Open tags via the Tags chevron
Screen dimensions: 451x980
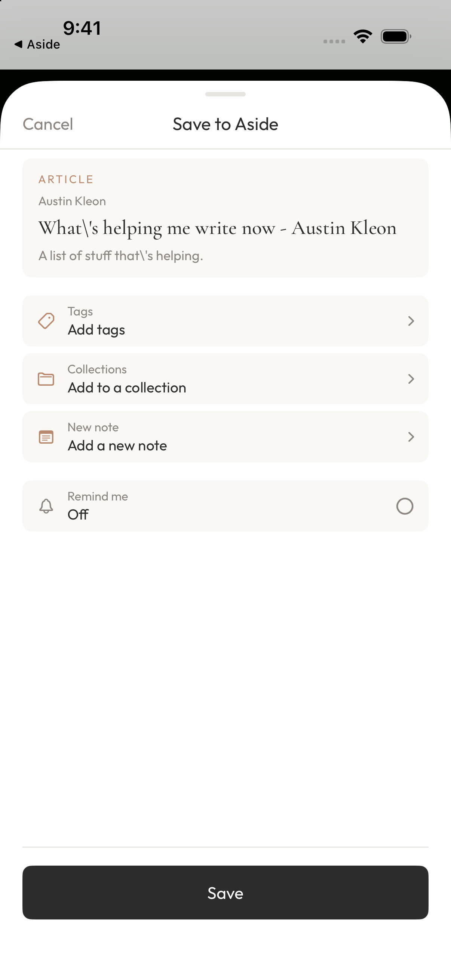click(411, 321)
